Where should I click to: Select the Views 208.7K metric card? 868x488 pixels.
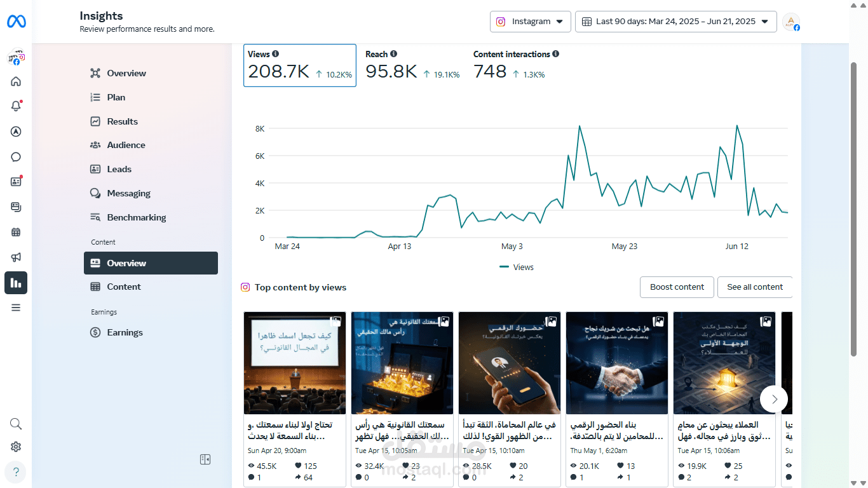click(x=300, y=65)
